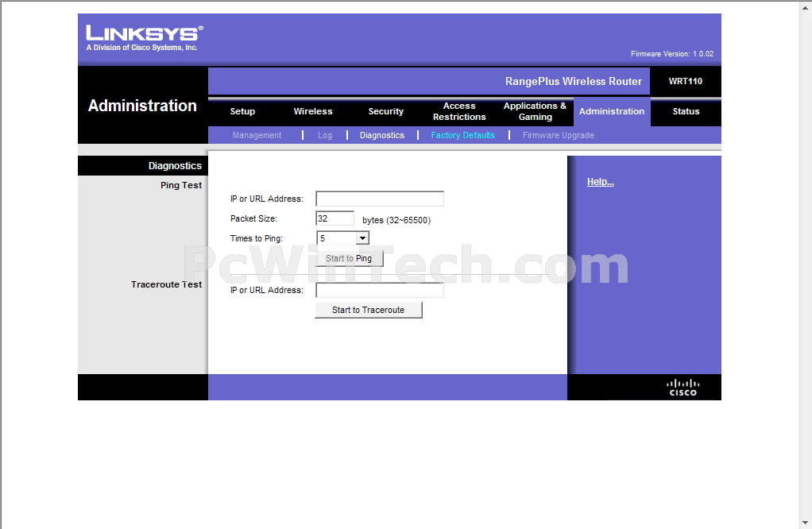Switch to the Wireless tab
This screenshot has height=529, width=812.
click(x=313, y=111)
